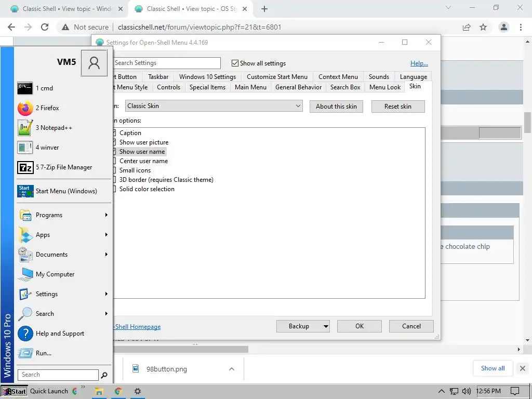This screenshot has width=532, height=399.
Task: Open network icon in system tray
Action: 454,391
